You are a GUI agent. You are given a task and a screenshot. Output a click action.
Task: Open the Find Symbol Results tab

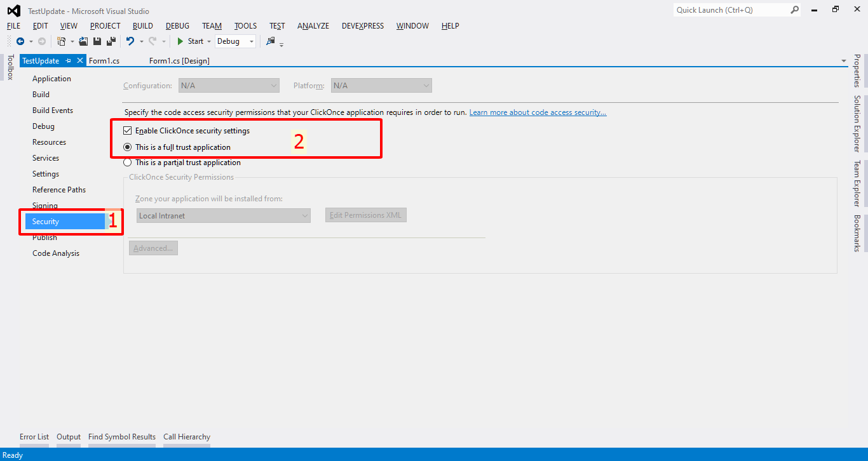(122, 437)
